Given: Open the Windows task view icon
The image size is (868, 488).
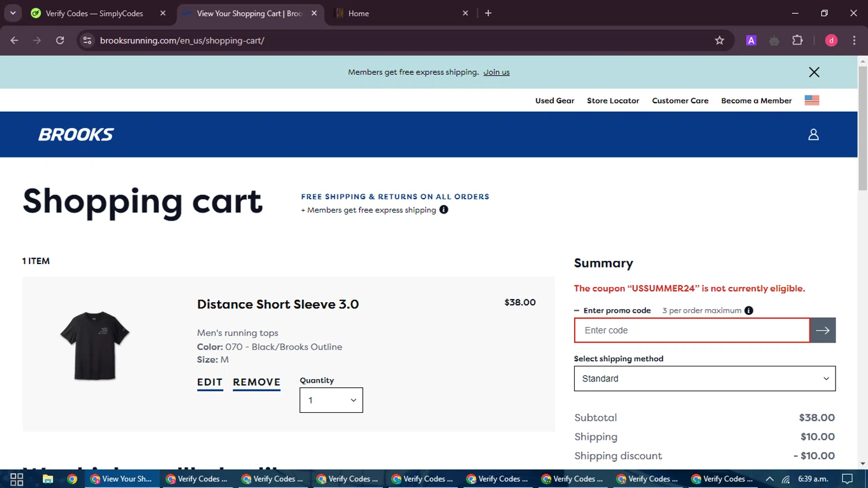Looking at the screenshot, I should coord(17,479).
